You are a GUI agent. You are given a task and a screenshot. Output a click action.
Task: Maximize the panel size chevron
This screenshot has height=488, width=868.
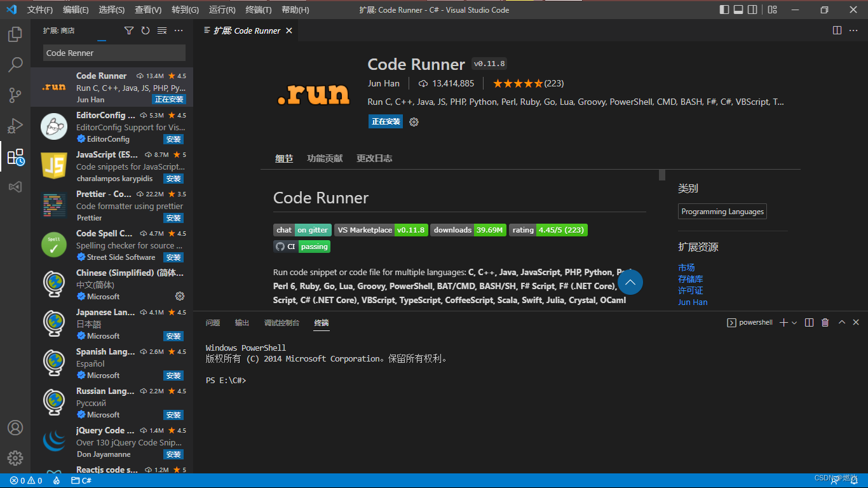tap(842, 323)
